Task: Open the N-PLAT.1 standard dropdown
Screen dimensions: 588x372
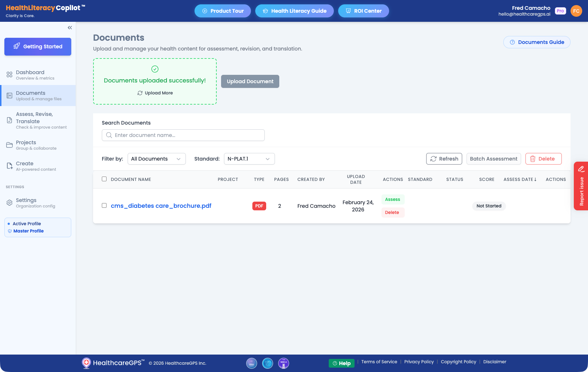Action: [x=249, y=159]
